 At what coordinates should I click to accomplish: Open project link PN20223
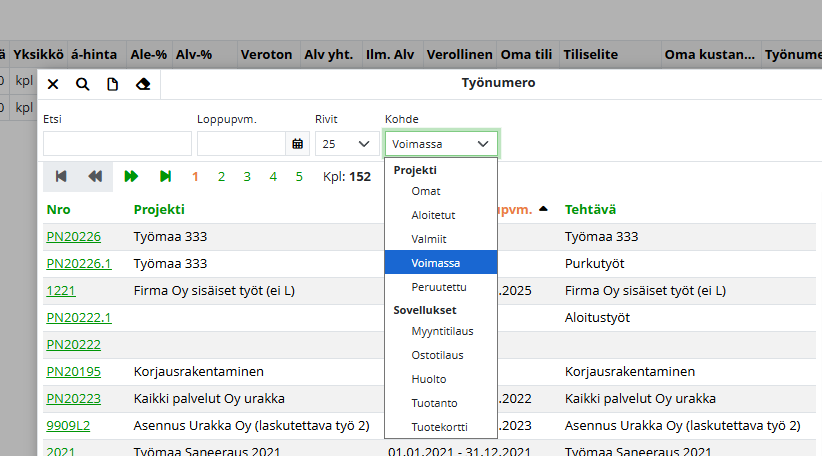point(73,398)
